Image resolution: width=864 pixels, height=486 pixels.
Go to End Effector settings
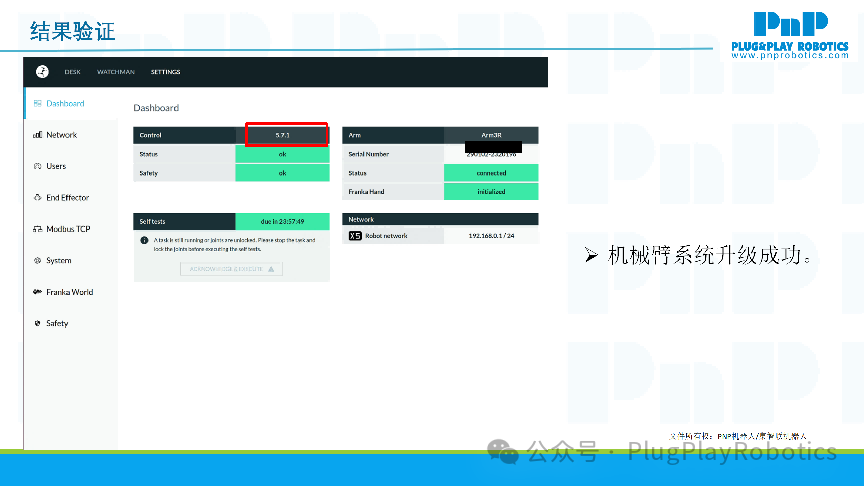click(68, 197)
